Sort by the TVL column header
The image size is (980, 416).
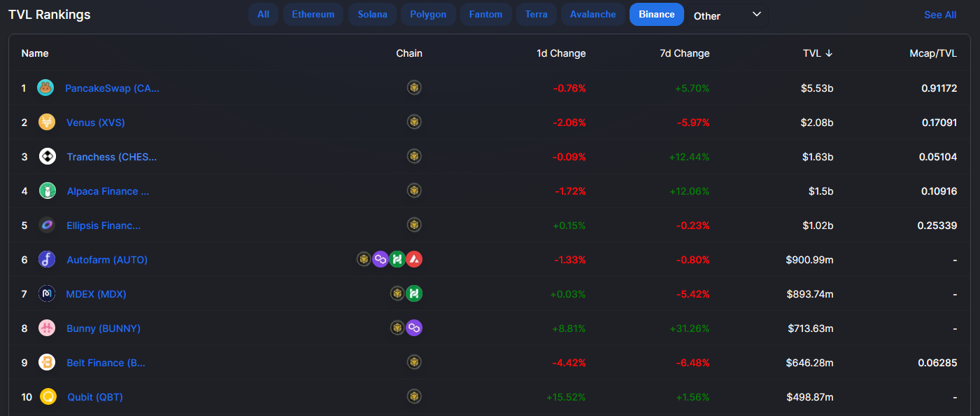click(x=817, y=53)
